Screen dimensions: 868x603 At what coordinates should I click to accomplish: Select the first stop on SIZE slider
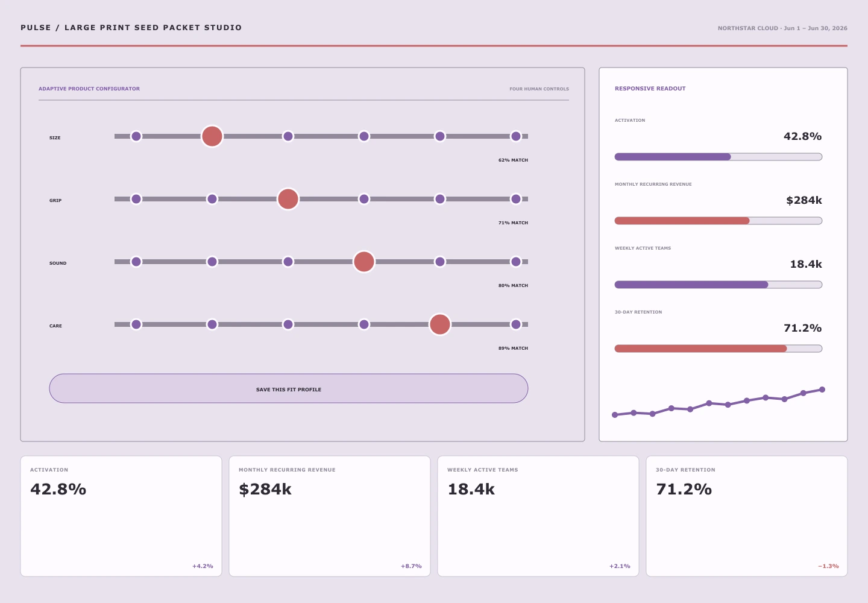click(x=136, y=136)
